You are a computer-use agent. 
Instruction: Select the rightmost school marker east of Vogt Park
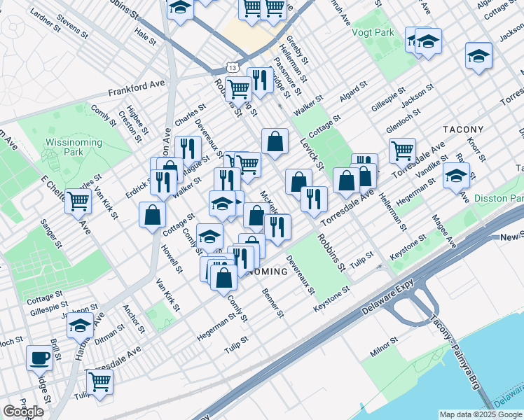[478, 57]
